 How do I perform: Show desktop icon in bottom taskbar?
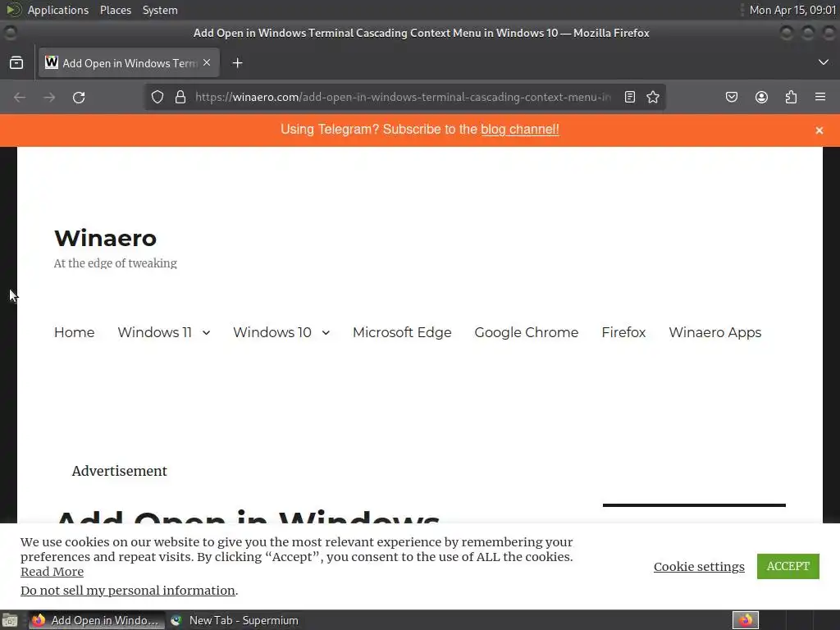click(x=10, y=620)
